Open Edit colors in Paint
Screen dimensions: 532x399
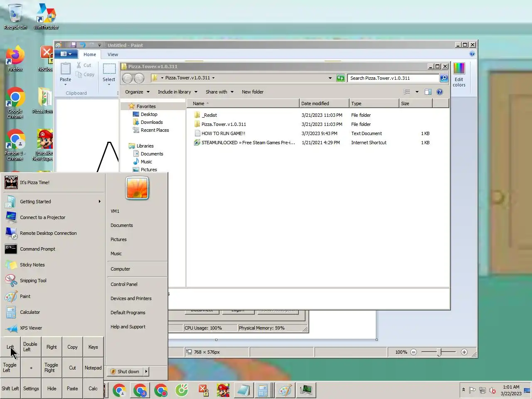459,75
